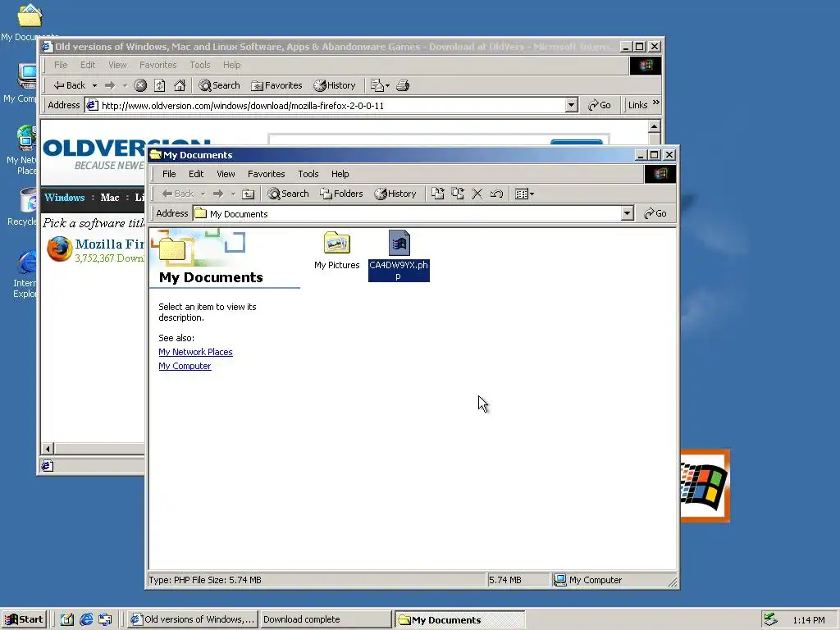Click Forward arrow in My Documents window

pyautogui.click(x=218, y=194)
